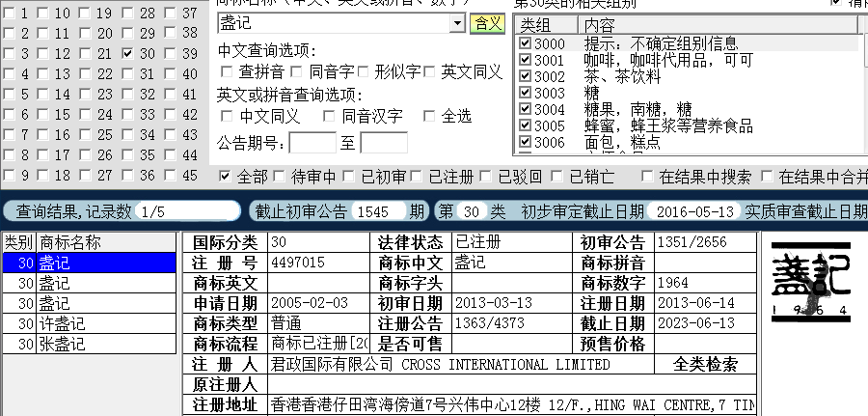Enable 查拼音 option
The height and width of the screenshot is (416, 868).
click(x=227, y=71)
